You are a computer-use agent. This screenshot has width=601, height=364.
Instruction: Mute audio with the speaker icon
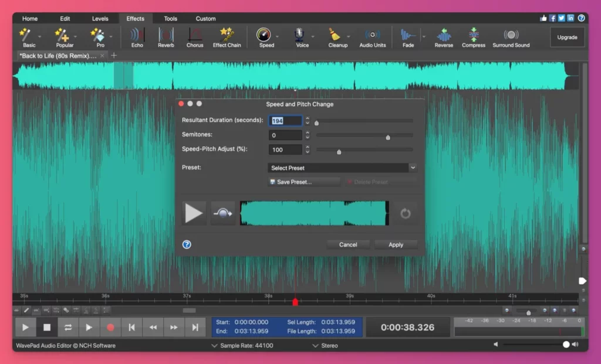495,344
